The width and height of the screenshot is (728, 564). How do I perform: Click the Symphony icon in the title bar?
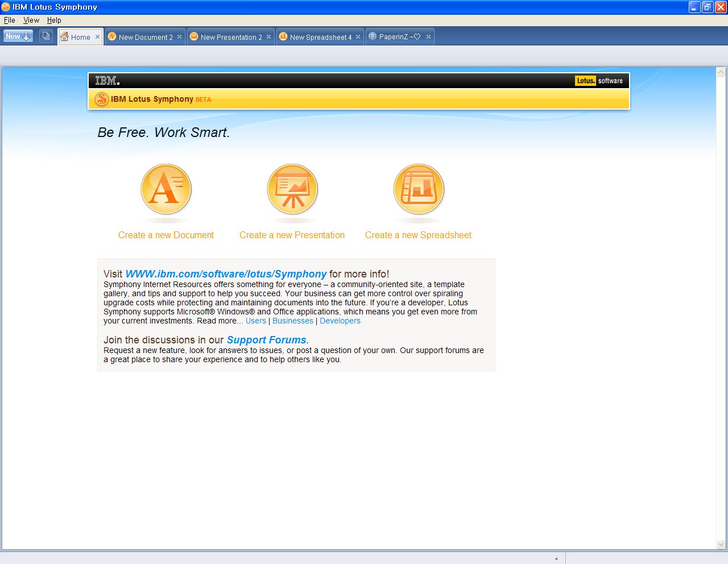pyautogui.click(x=6, y=7)
